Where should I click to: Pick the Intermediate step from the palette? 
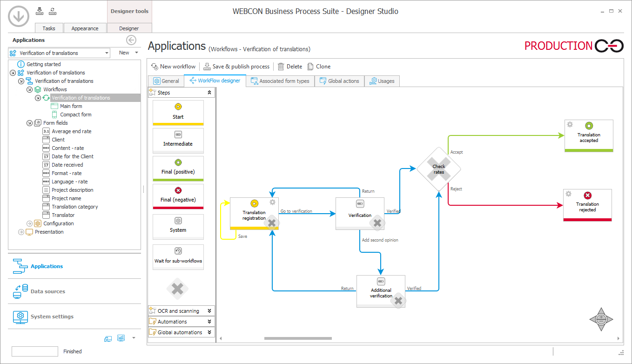[x=178, y=140]
